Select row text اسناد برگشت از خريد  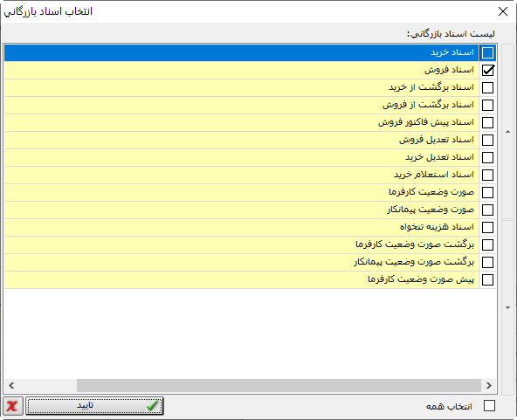point(431,87)
